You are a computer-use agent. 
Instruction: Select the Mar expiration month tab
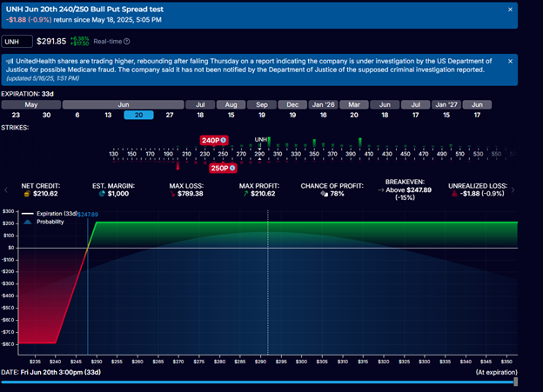354,105
